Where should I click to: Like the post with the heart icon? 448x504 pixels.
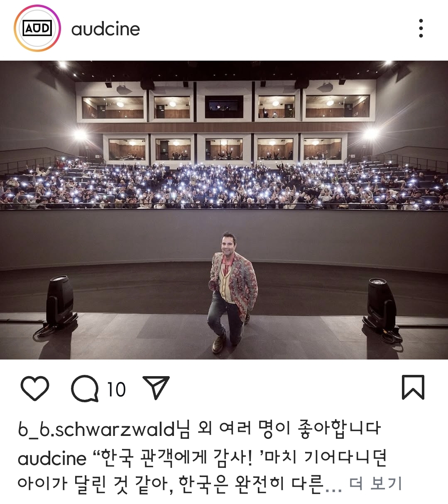35,388
